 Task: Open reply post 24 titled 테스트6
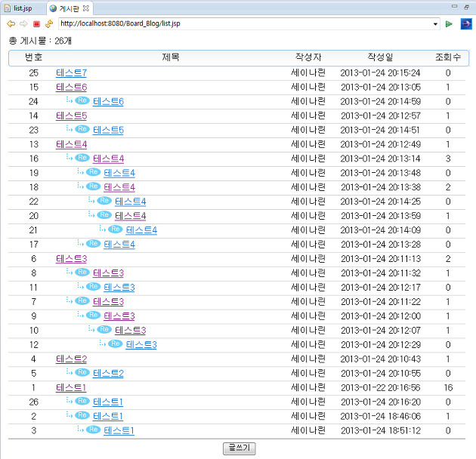[x=108, y=101]
